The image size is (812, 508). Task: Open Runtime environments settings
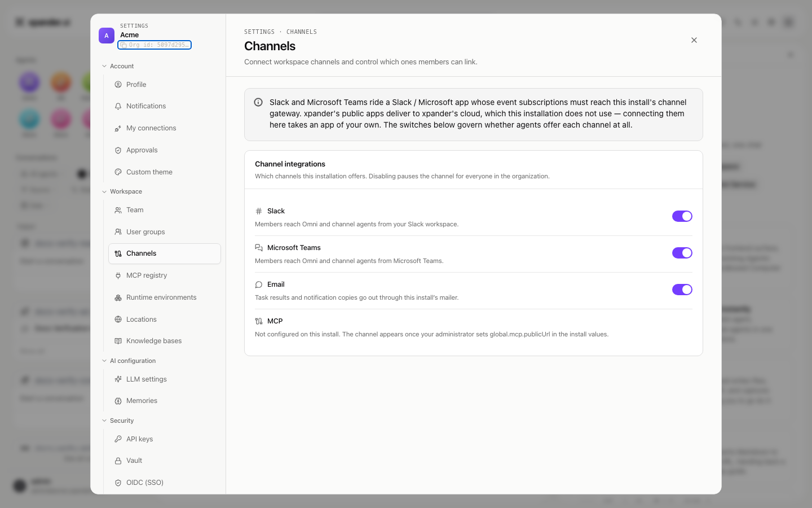(165, 297)
